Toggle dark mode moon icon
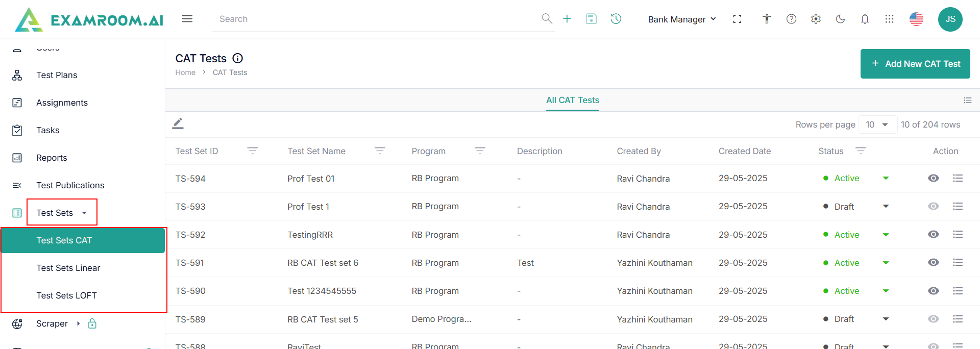Image resolution: width=980 pixels, height=349 pixels. (x=840, y=19)
